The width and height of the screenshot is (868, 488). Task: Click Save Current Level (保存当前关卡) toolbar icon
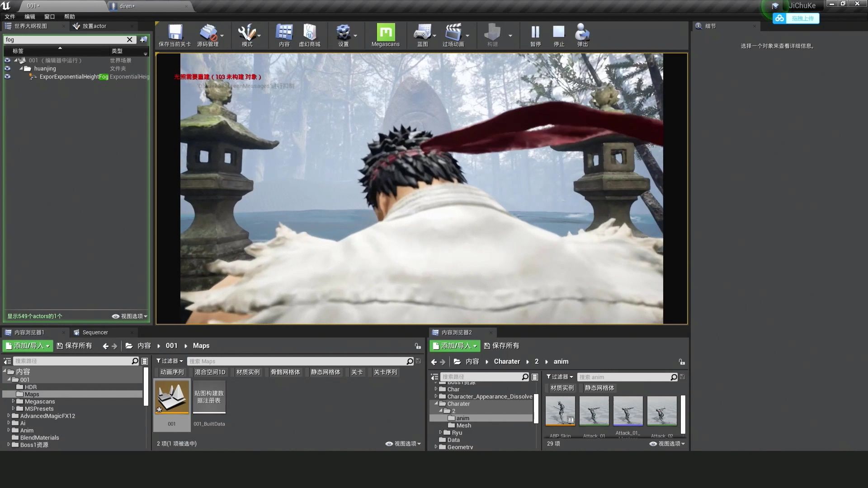175,35
